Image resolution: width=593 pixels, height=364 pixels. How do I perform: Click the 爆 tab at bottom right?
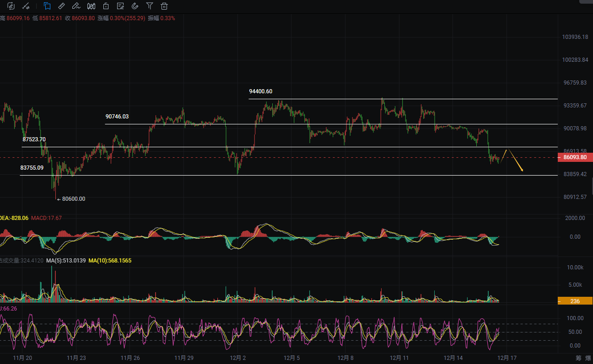tap(588, 358)
